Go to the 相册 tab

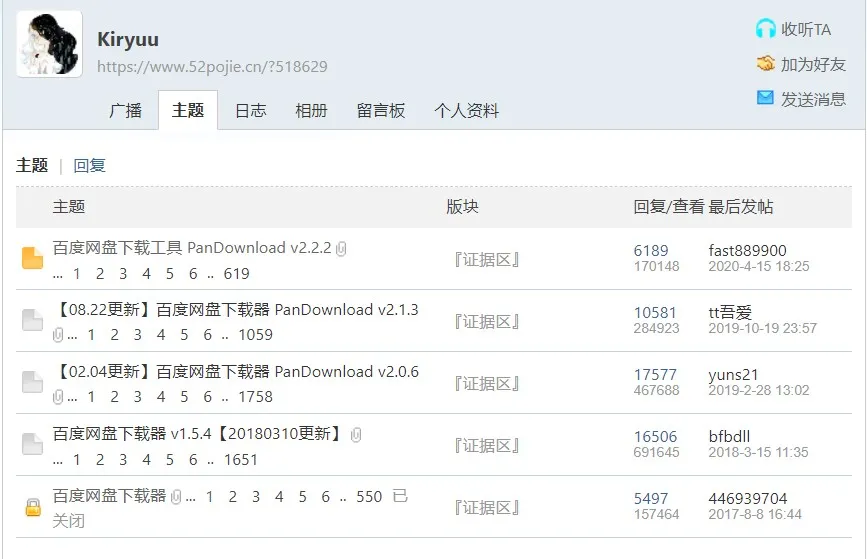[311, 111]
